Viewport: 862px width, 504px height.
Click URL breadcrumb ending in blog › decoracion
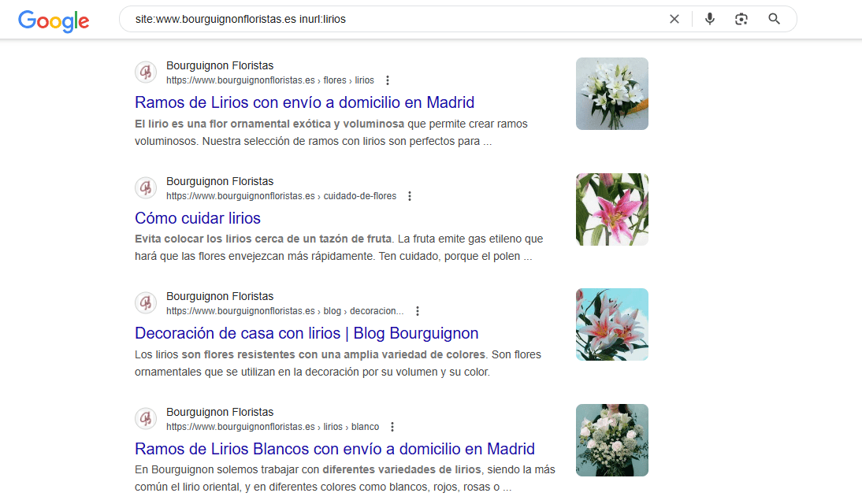pos(284,311)
